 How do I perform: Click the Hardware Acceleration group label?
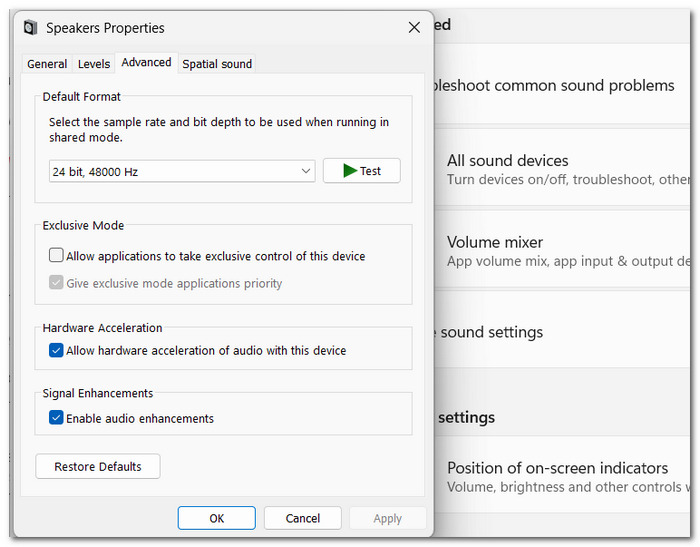pyautogui.click(x=102, y=327)
